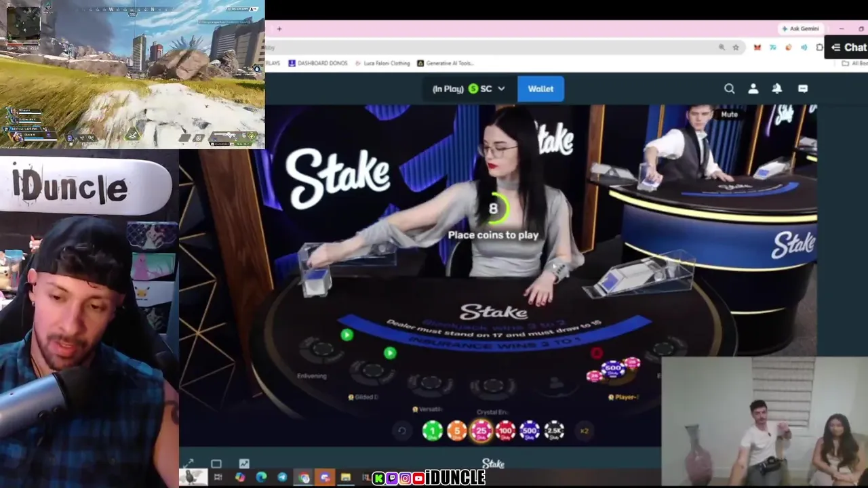The height and width of the screenshot is (488, 868).
Task: Double the bet with x2 button
Action: coord(584,430)
